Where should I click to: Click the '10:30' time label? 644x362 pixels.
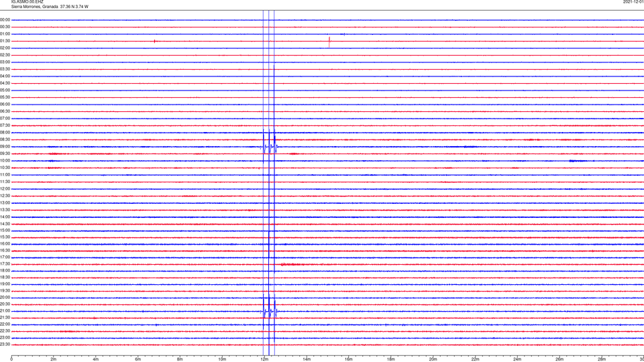5,168
